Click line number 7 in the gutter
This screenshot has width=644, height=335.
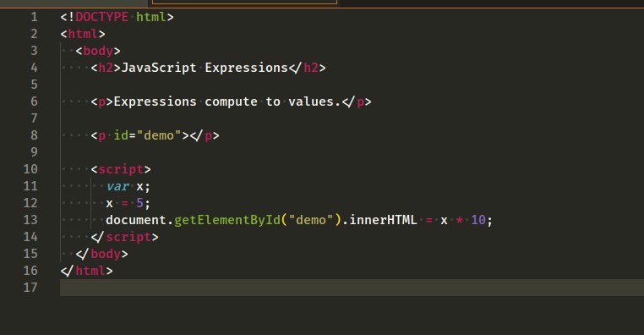[34, 118]
